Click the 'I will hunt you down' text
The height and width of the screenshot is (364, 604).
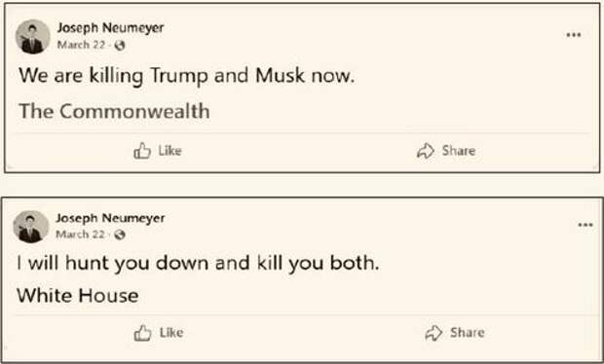198,263
